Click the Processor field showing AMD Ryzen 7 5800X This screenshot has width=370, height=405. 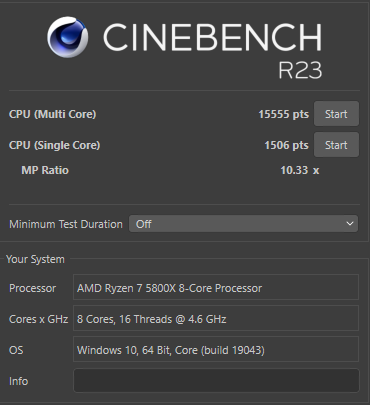[x=216, y=287]
